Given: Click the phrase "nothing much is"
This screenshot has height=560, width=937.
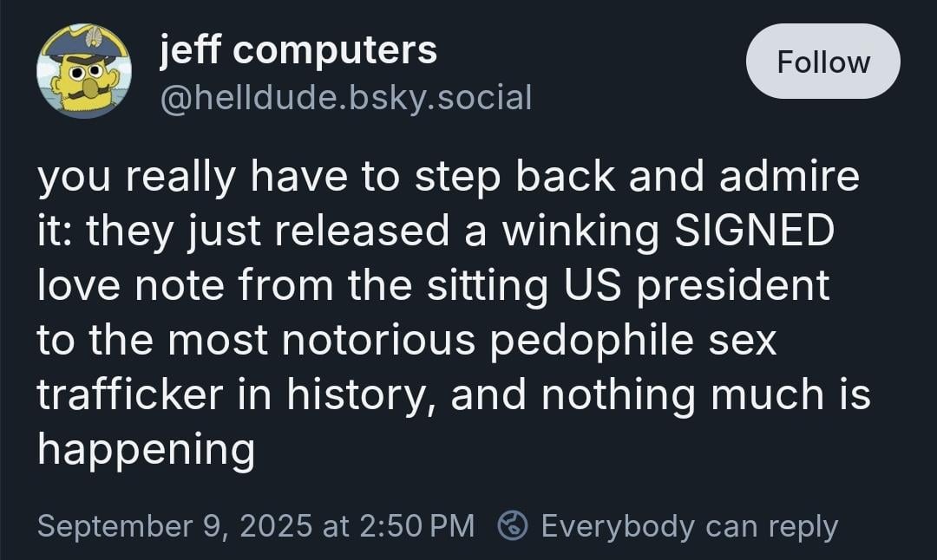Looking at the screenshot, I should tap(705, 395).
